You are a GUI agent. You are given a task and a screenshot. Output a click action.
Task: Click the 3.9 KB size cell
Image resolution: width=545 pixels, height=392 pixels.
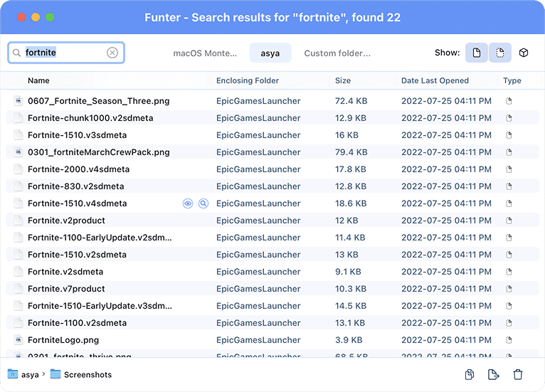(349, 340)
